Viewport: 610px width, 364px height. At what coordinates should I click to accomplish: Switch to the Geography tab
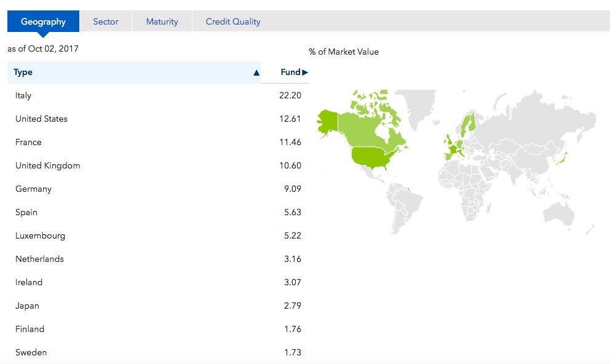point(43,22)
